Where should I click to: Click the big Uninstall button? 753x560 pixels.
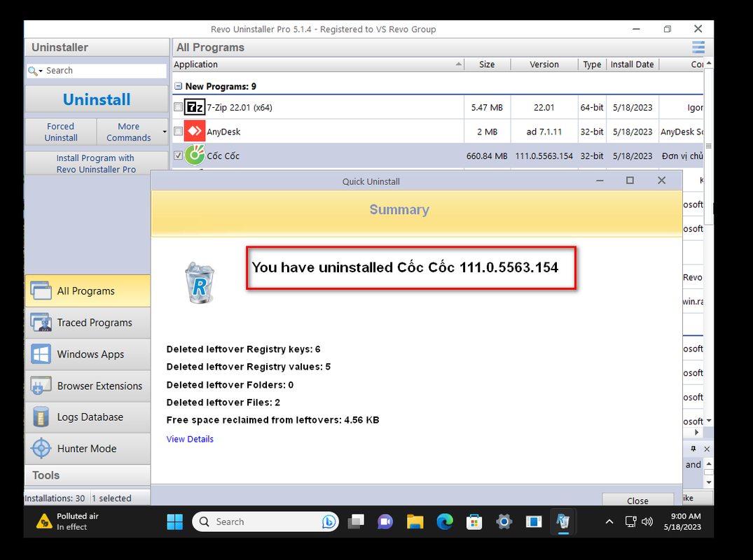tap(97, 99)
